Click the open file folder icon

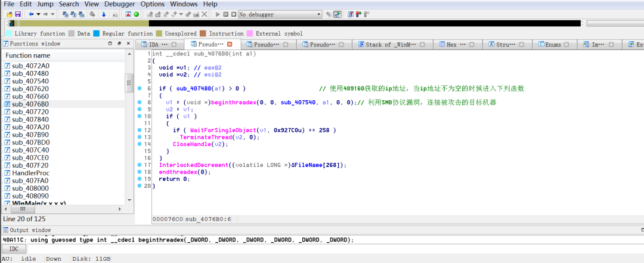coord(10,14)
